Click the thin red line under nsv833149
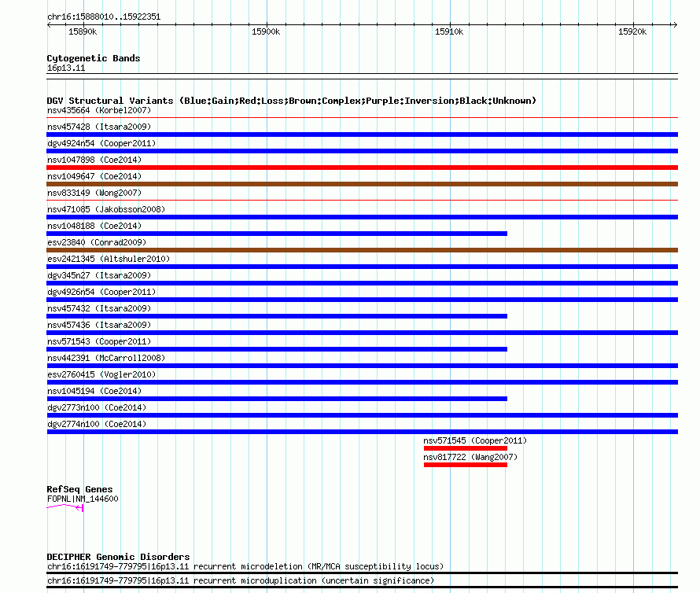The width and height of the screenshot is (700, 593). [362, 201]
